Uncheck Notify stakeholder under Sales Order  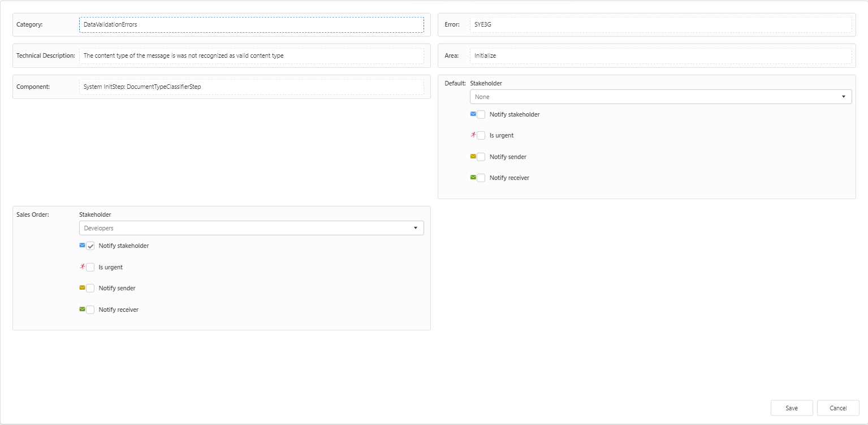click(90, 246)
